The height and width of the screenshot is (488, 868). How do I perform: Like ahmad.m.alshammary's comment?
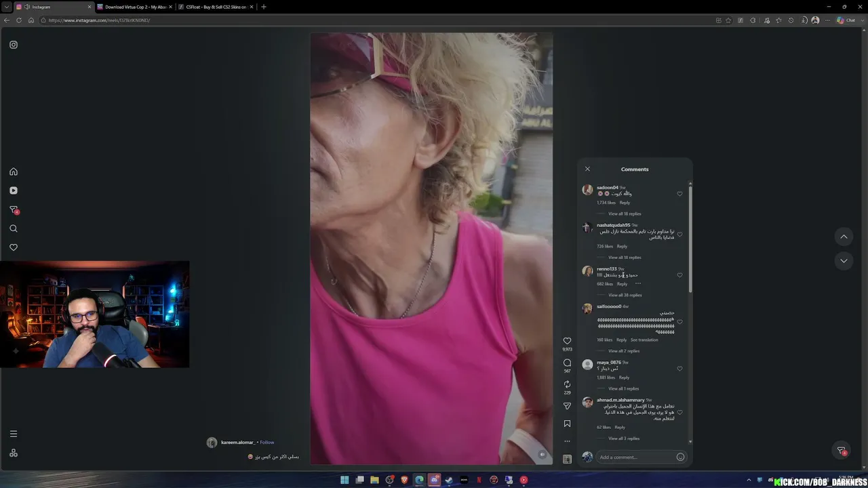(x=679, y=412)
